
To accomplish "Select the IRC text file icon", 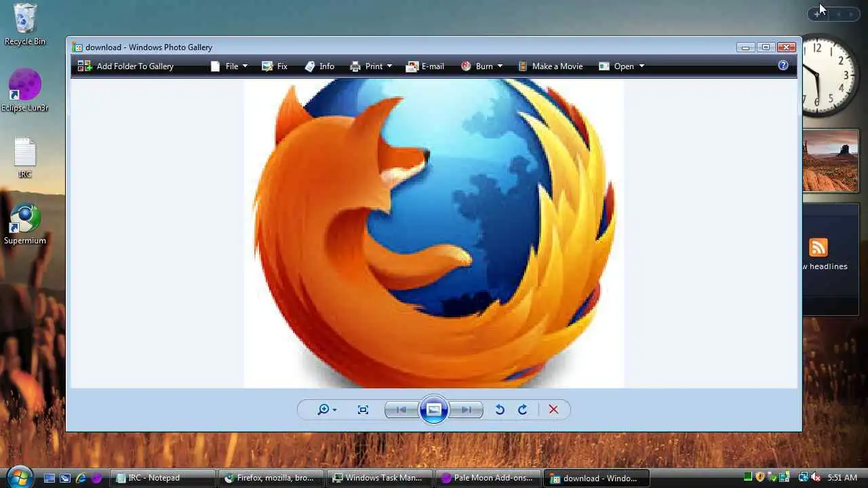I will 25,158.
